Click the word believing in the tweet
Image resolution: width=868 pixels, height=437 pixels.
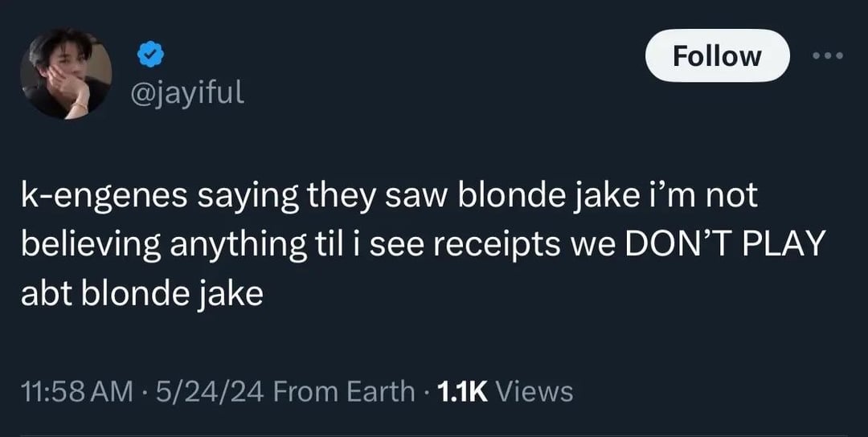(x=92, y=245)
